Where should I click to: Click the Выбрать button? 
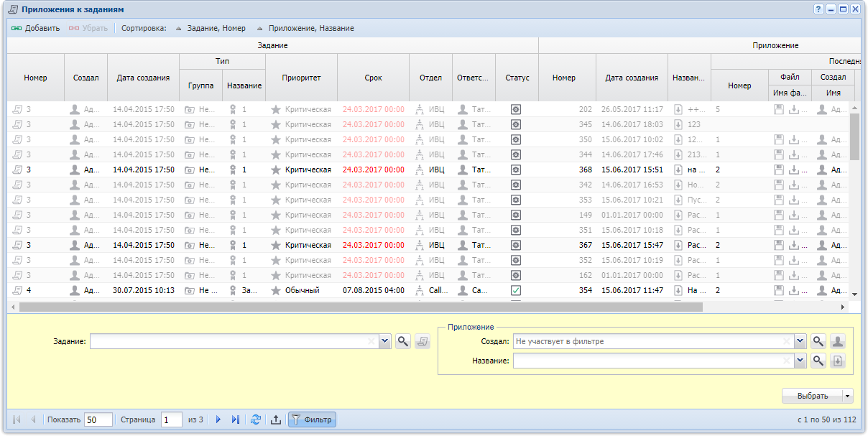(x=813, y=396)
